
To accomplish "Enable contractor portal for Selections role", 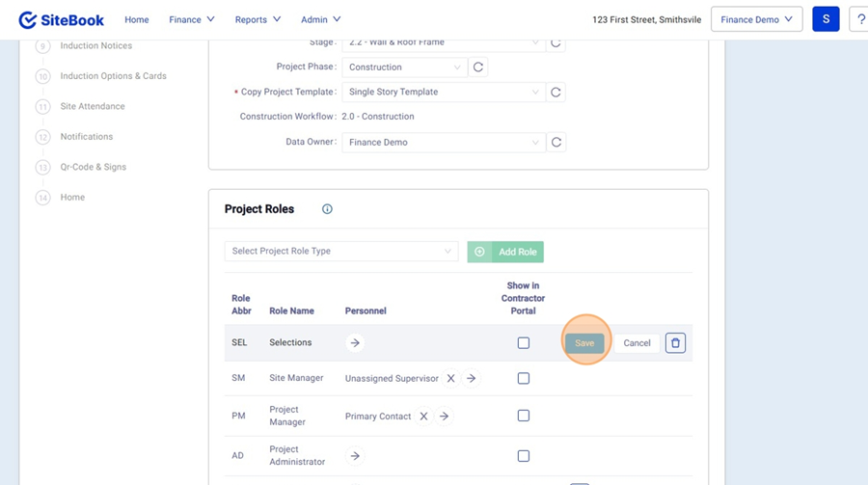I will click(524, 343).
